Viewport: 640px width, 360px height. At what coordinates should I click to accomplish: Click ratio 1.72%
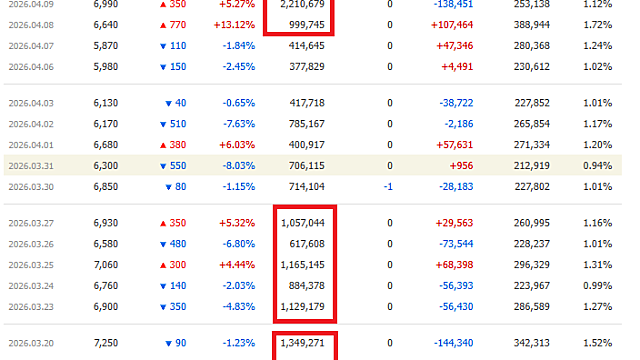coord(598,25)
